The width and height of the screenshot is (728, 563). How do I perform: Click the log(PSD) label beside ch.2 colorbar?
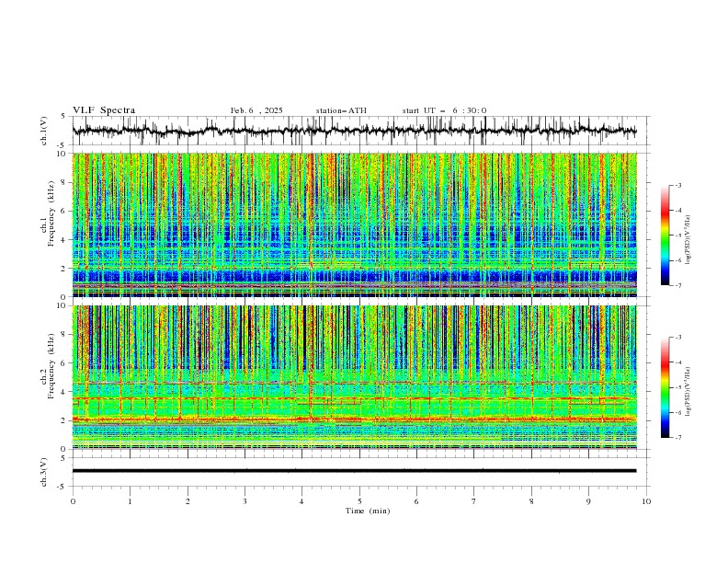coord(688,392)
